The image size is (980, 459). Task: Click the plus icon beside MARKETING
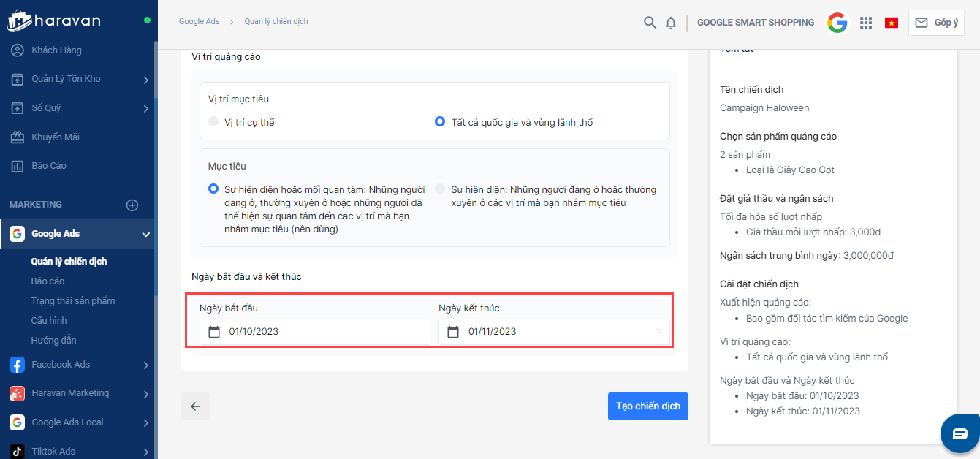132,205
